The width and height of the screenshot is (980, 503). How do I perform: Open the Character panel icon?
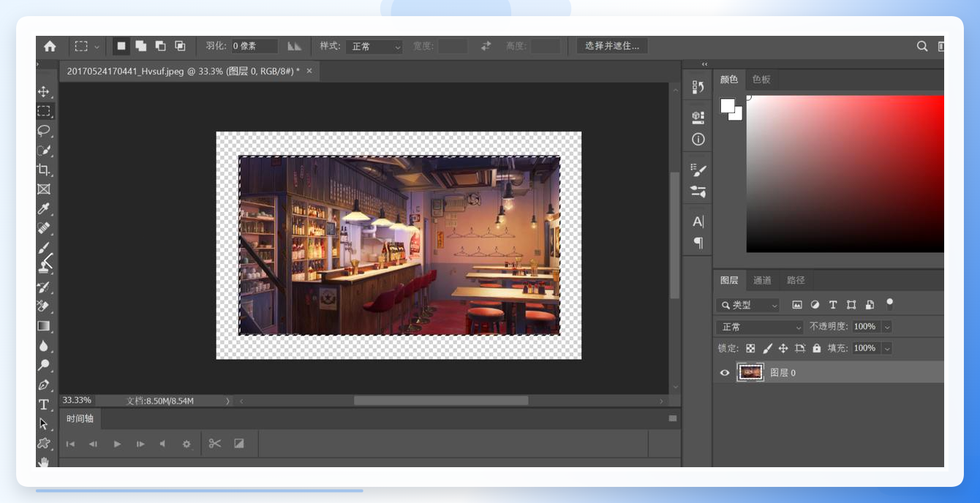click(698, 222)
